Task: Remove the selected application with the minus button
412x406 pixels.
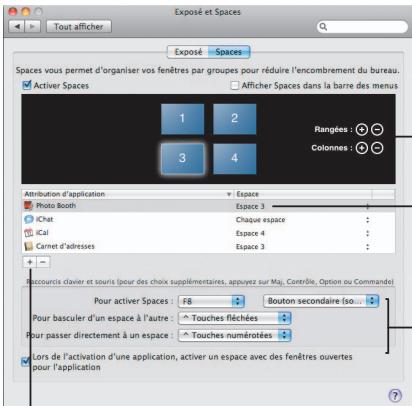Action: (43, 262)
